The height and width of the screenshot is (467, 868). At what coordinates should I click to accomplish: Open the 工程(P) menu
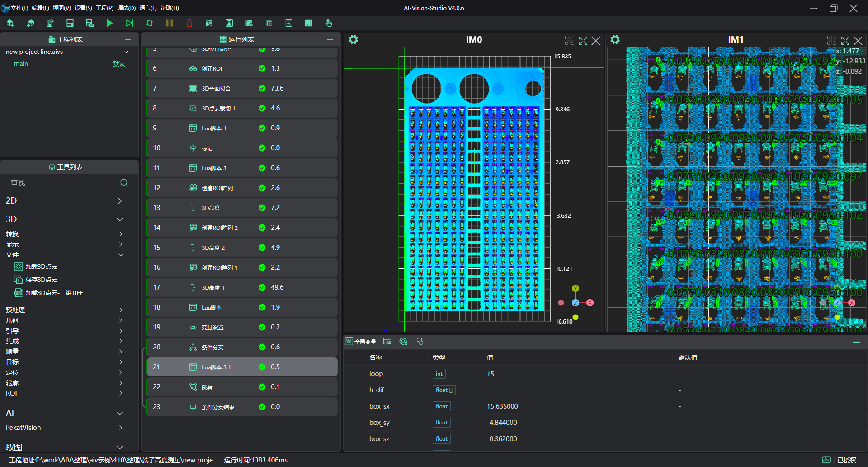pos(104,8)
